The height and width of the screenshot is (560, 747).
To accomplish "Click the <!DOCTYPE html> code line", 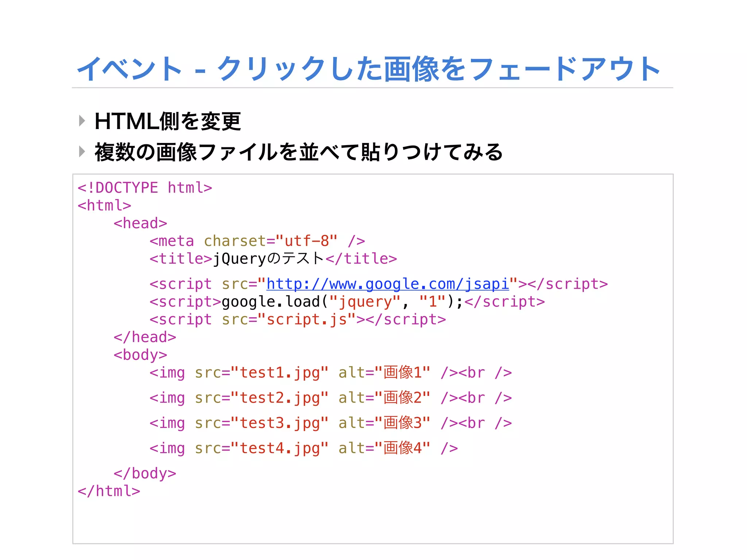I will [145, 188].
